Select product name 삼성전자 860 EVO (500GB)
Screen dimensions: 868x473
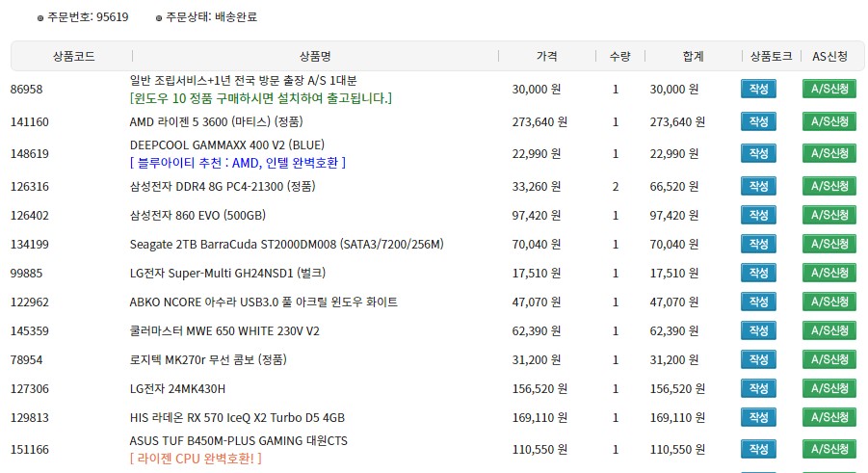[197, 215]
